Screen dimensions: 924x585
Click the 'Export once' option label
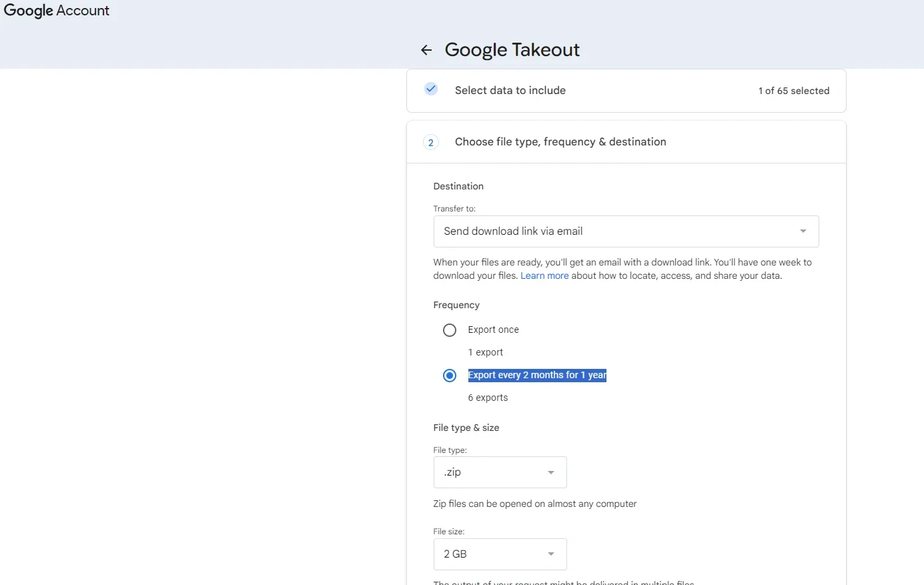493,330
